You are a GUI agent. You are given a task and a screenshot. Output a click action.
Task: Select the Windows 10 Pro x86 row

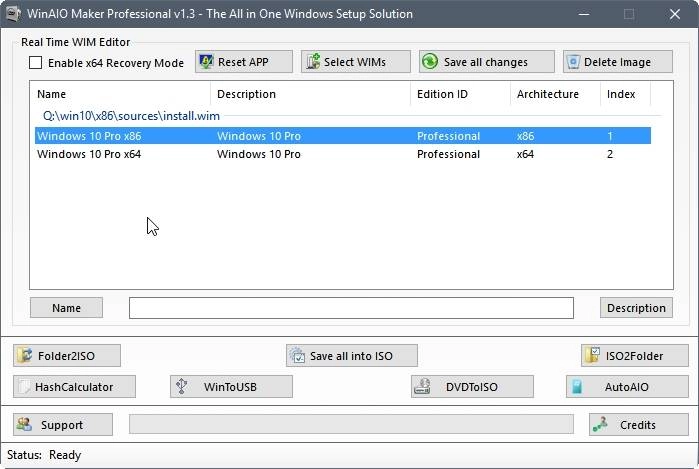343,136
